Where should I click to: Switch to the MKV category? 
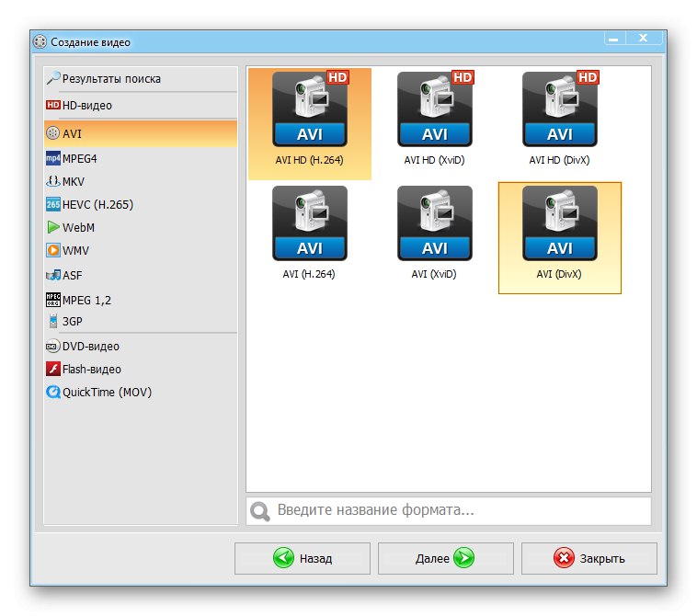click(x=141, y=181)
